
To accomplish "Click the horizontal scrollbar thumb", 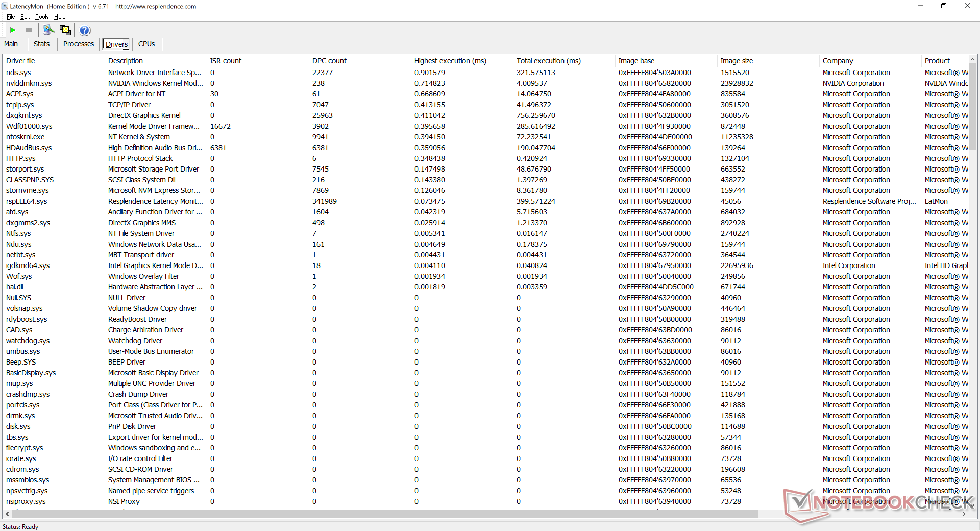I will pos(385,514).
